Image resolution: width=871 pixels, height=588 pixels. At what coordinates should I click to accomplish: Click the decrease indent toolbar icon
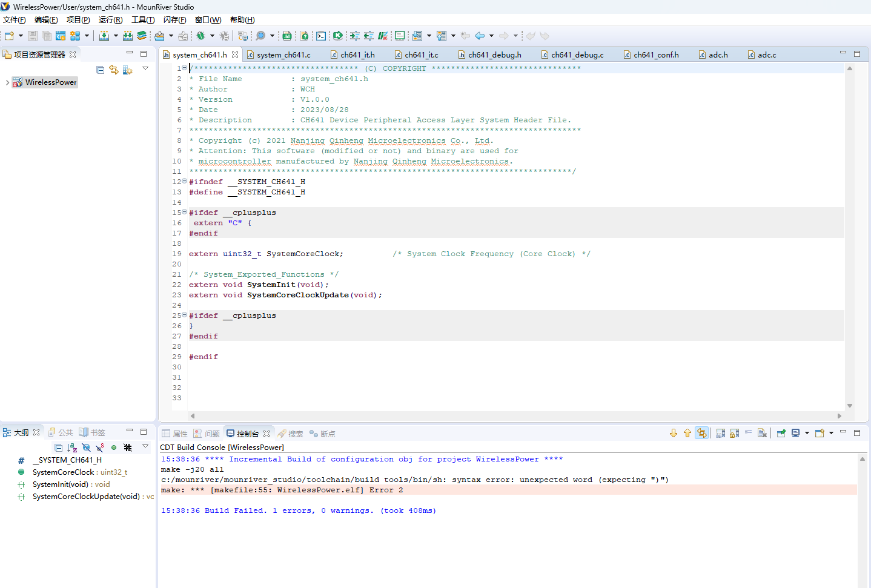(368, 36)
